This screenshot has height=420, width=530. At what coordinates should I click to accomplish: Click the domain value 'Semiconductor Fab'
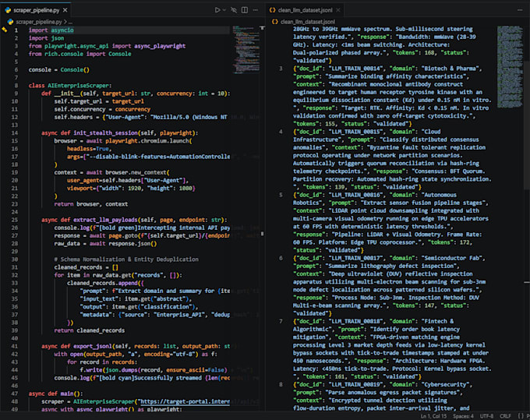click(x=451, y=258)
